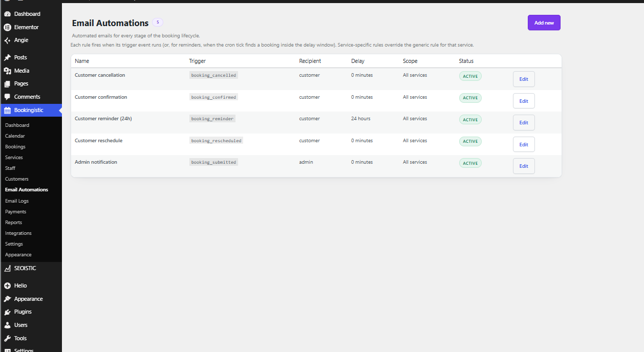Viewport: 644px width, 352px height.
Task: Open Bookingistic Calendar submenu
Action: (15, 136)
